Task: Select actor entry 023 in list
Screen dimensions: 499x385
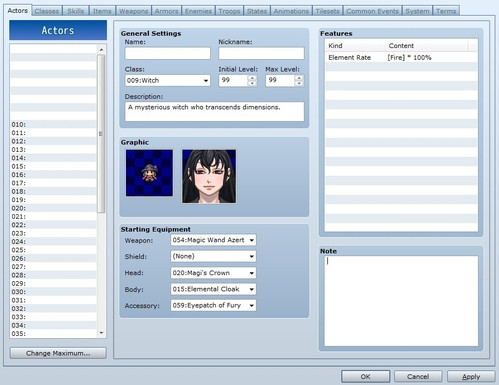Action: (53, 233)
